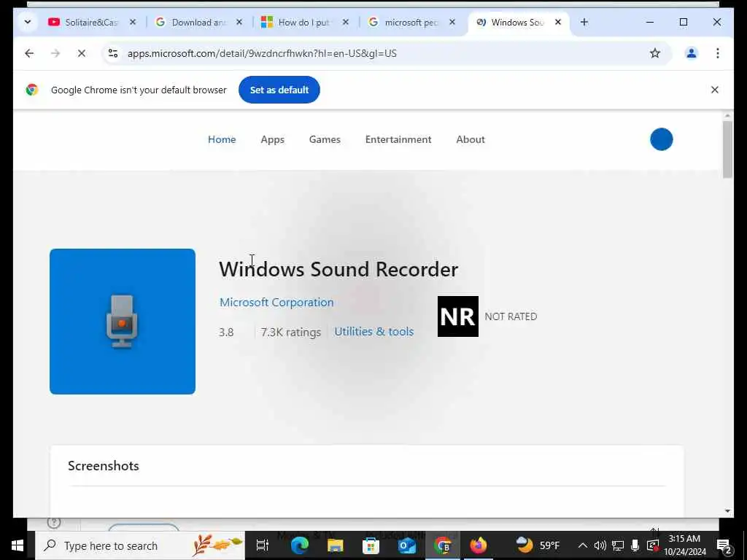Click the Windows Sound Recorder app icon
Image resolution: width=747 pixels, height=560 pixels.
[x=123, y=322]
